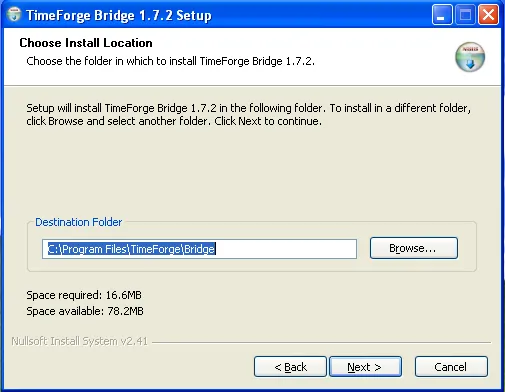Minimize the setup window
This screenshot has width=505, height=392.
coord(442,15)
